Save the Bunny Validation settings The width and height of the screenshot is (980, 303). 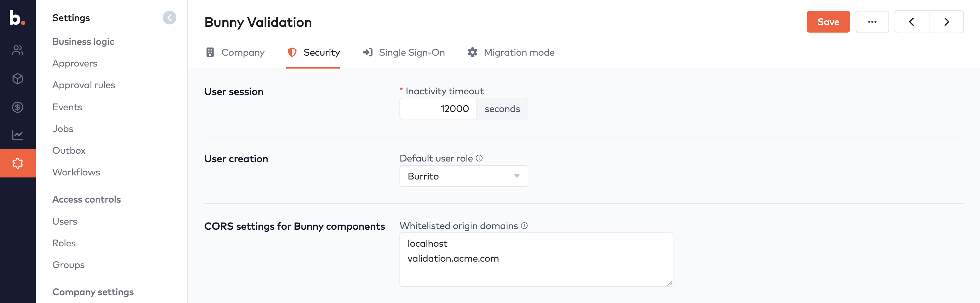828,22
